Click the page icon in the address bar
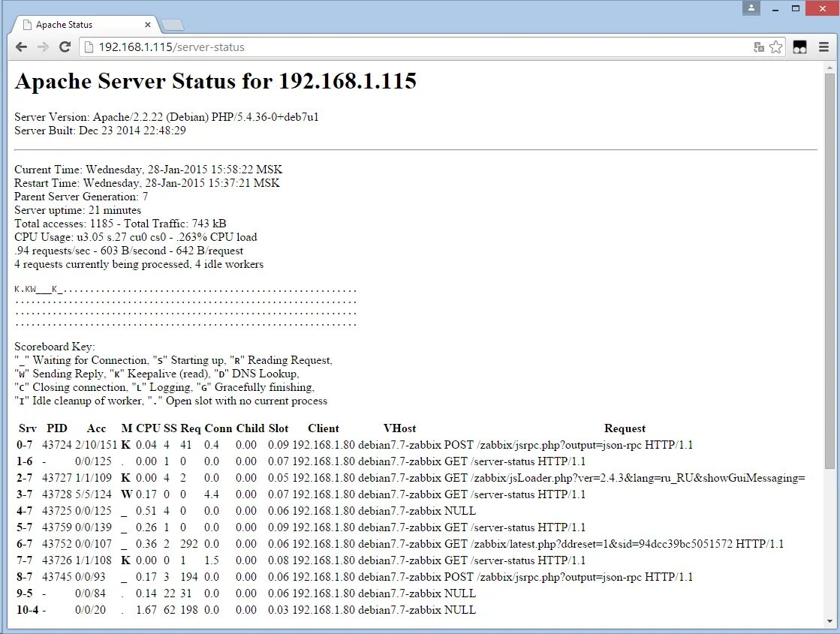 tap(89, 47)
